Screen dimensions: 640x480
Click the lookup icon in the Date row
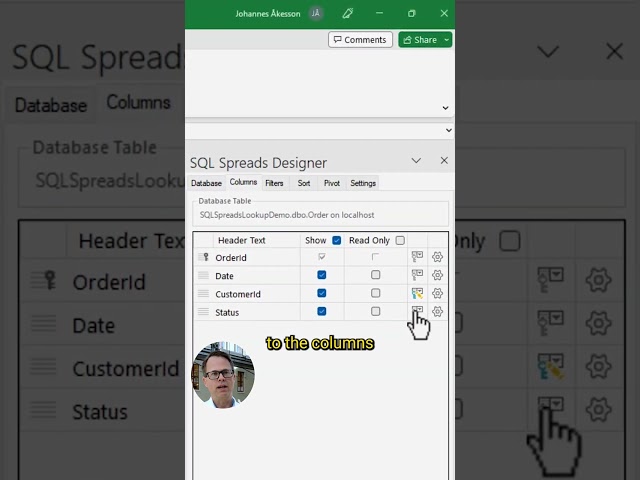[x=417, y=275]
